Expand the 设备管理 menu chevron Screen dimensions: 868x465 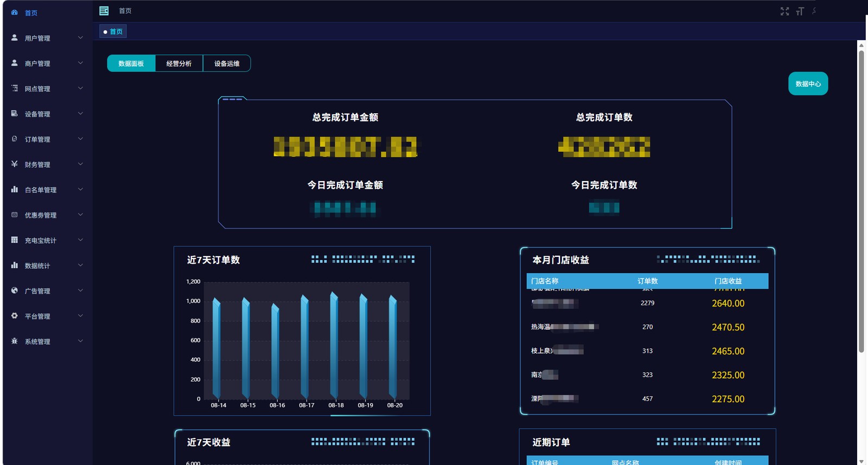point(80,114)
